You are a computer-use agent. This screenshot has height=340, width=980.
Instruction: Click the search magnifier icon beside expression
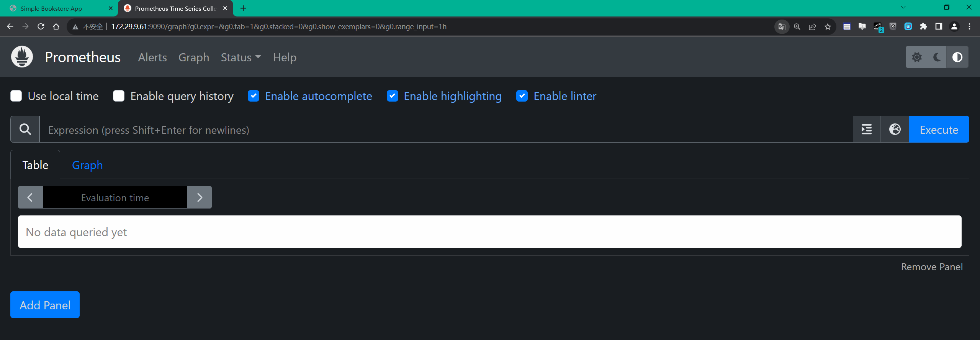(x=25, y=129)
